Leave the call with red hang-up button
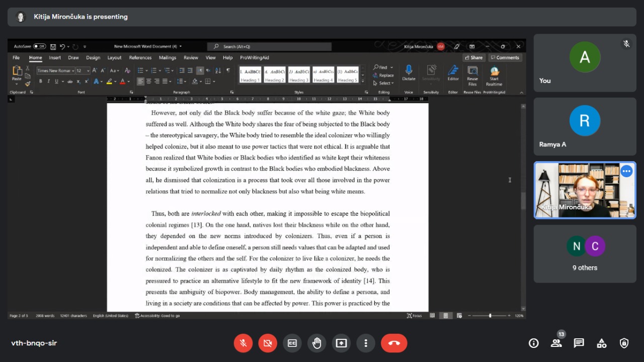This screenshot has height=362, width=644. point(394,343)
